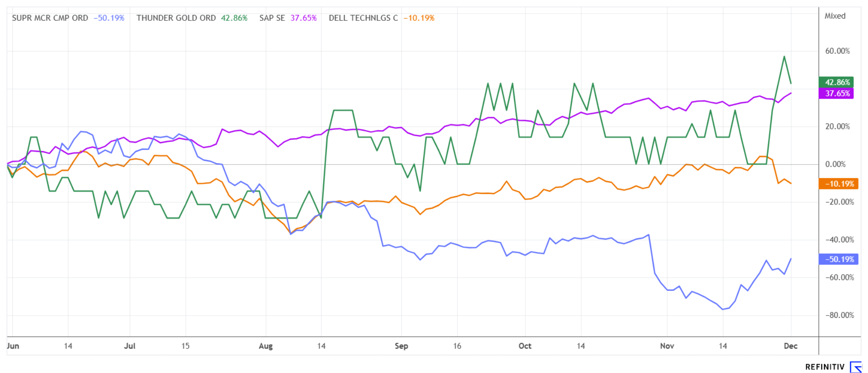This screenshot has height=373, width=868.
Task: Click the -80.00% y-axis label
Action: click(839, 315)
